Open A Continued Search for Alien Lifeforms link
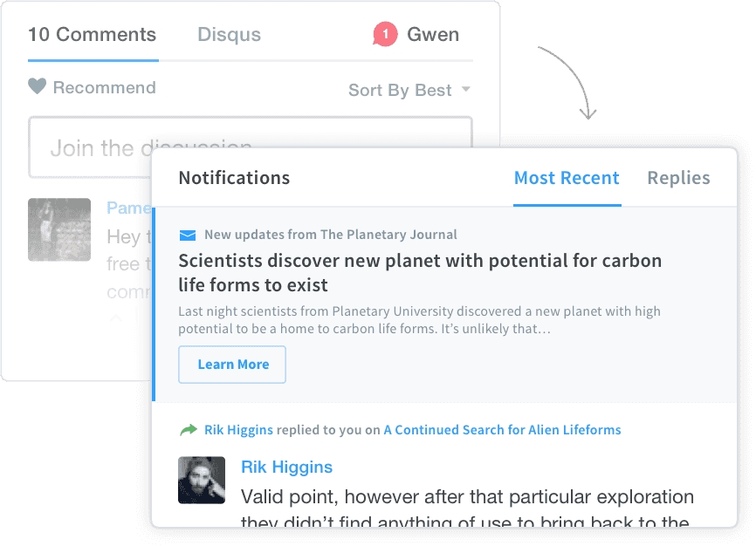Image resolution: width=756 pixels, height=546 pixels. click(502, 430)
